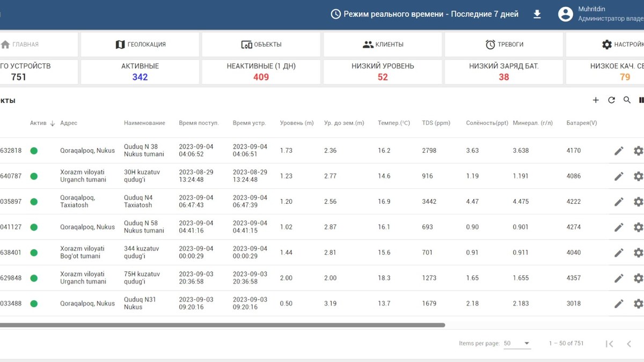Filter by Низкий уровень 52 card
644x362 pixels.
[x=383, y=72]
